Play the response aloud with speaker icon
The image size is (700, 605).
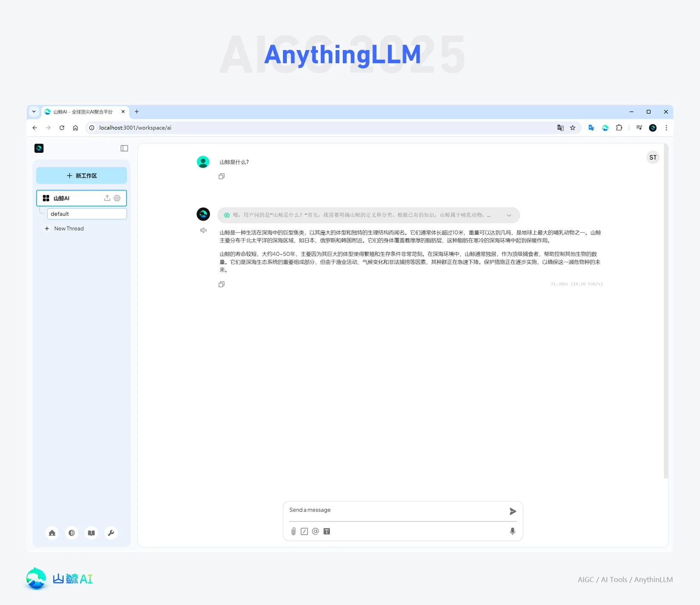pyautogui.click(x=204, y=230)
